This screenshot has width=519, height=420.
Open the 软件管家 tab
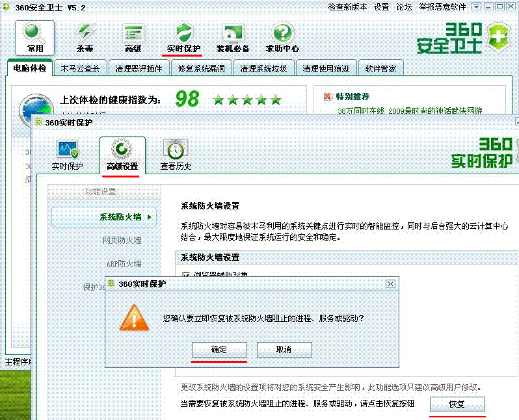380,68
